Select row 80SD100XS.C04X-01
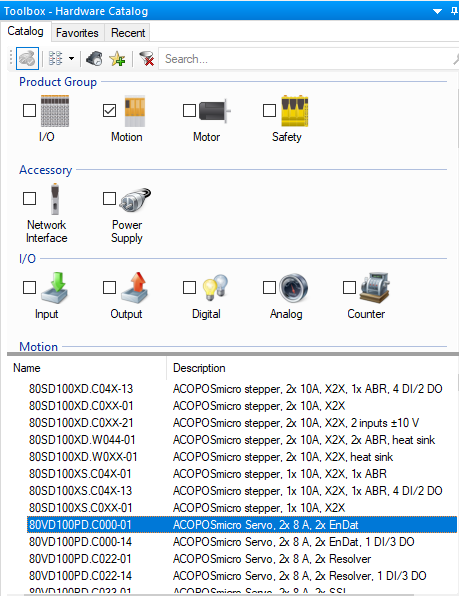The image size is (459, 596). tap(242, 474)
